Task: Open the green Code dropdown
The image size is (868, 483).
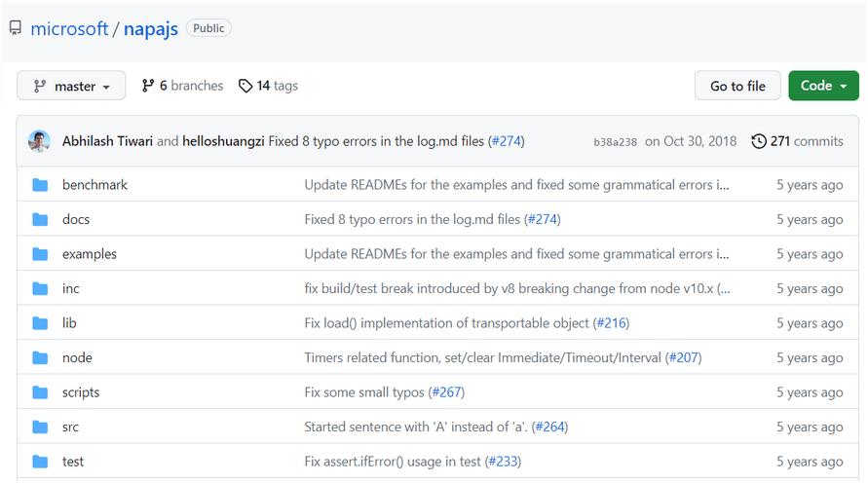Action: click(x=823, y=86)
